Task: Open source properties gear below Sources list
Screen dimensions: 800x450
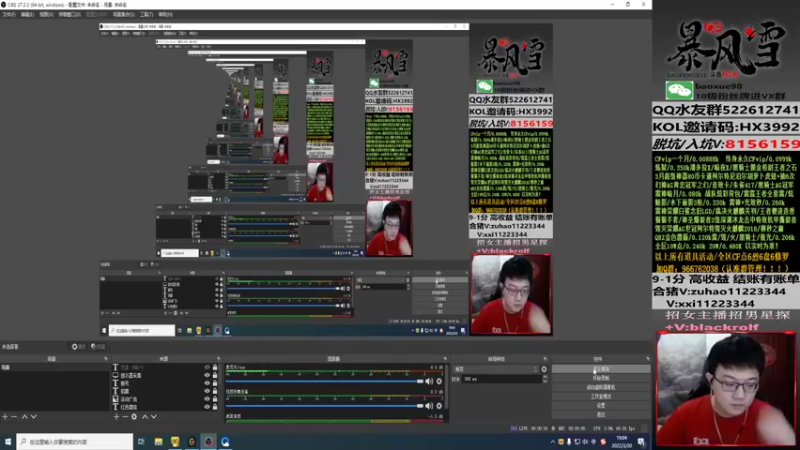Action: (134, 417)
